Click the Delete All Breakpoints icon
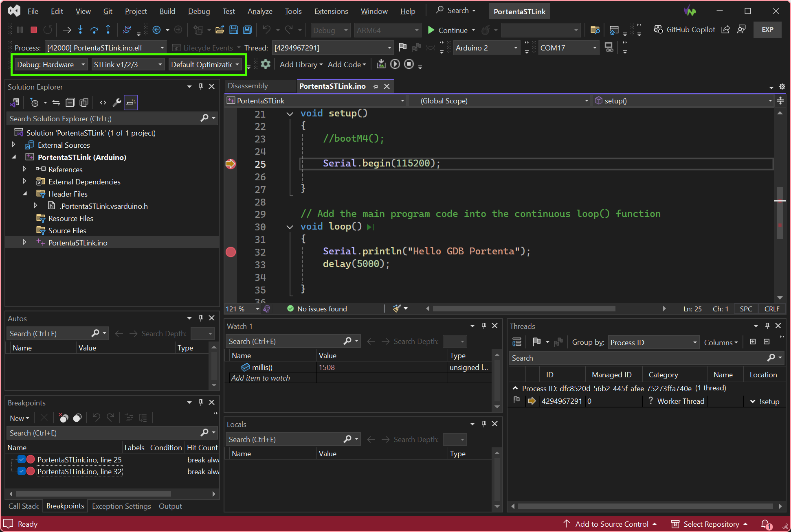This screenshot has height=532, width=791. pyautogui.click(x=64, y=418)
